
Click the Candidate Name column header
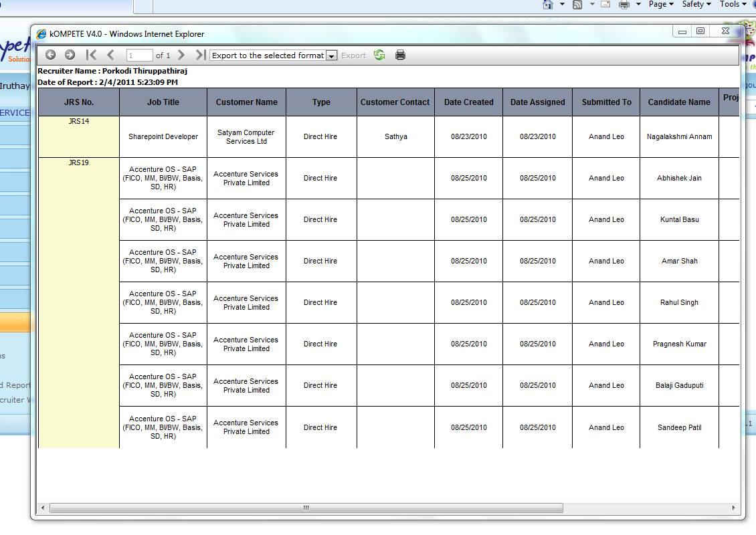679,102
